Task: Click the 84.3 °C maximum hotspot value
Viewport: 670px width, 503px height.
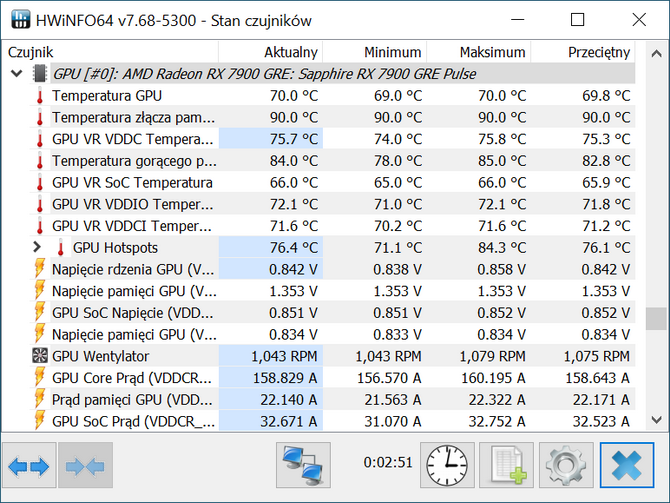Action: coord(502,248)
